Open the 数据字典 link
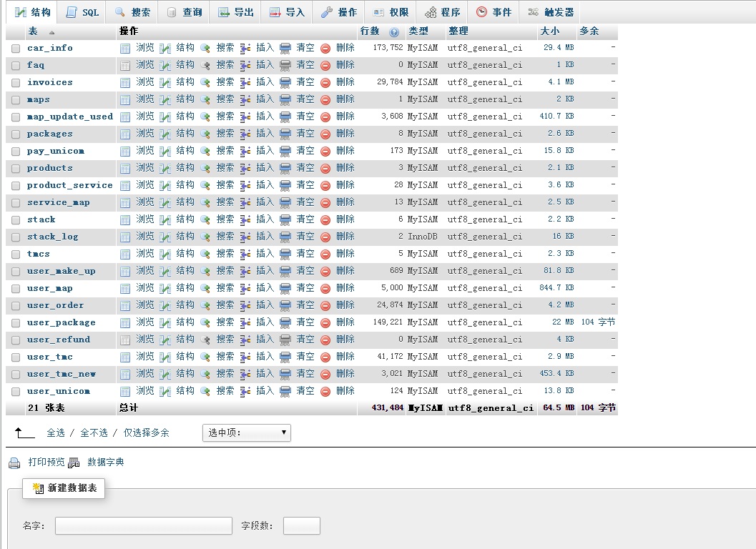This screenshot has width=756, height=549. pyautogui.click(x=106, y=462)
